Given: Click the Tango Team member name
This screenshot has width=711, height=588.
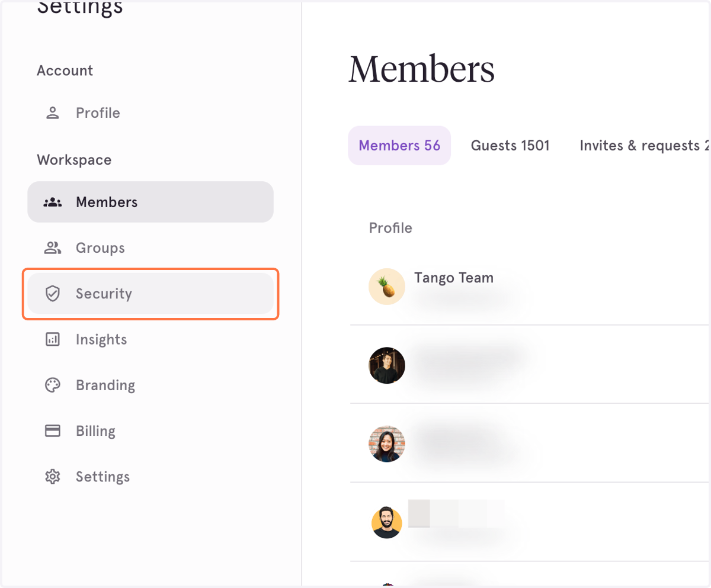Looking at the screenshot, I should tap(454, 278).
